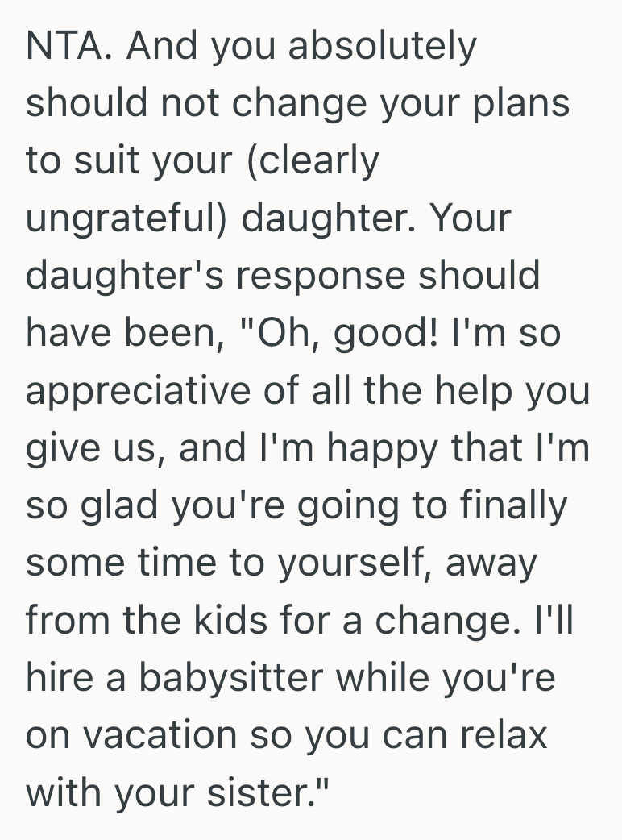Click the word "(clearly" in parentheses
The image size is (622, 840).
(315, 161)
